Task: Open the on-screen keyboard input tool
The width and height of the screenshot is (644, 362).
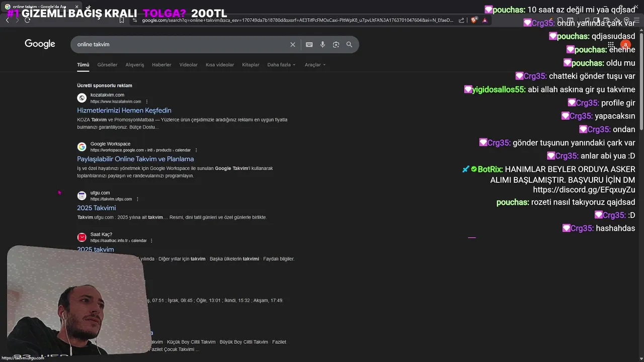Action: point(309,44)
